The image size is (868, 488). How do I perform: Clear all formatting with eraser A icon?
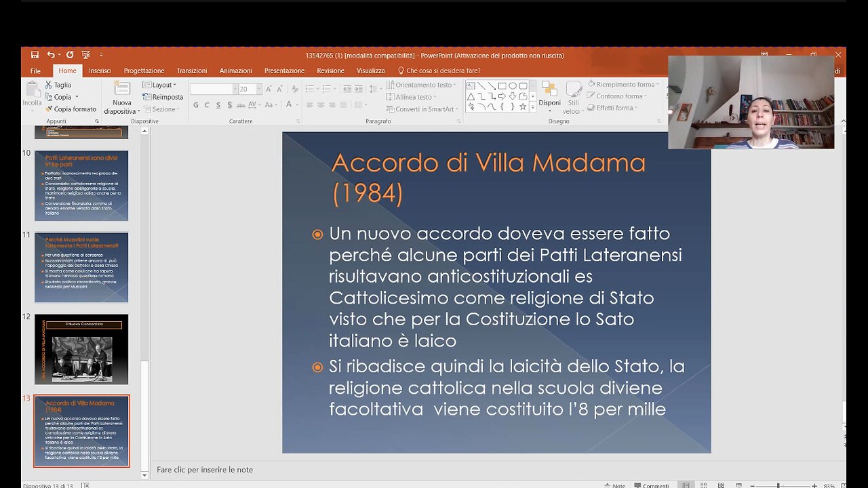294,89
